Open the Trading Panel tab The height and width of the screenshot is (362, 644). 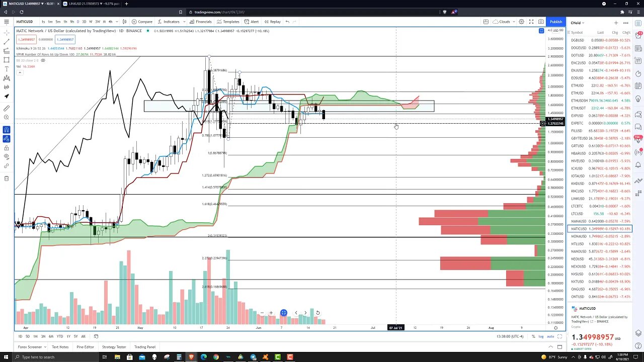(145, 347)
